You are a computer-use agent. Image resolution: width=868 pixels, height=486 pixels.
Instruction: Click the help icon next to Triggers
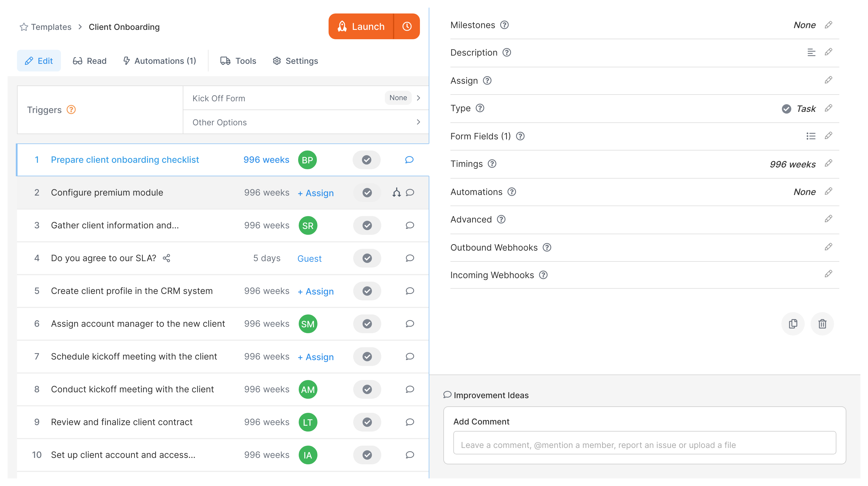click(x=71, y=109)
